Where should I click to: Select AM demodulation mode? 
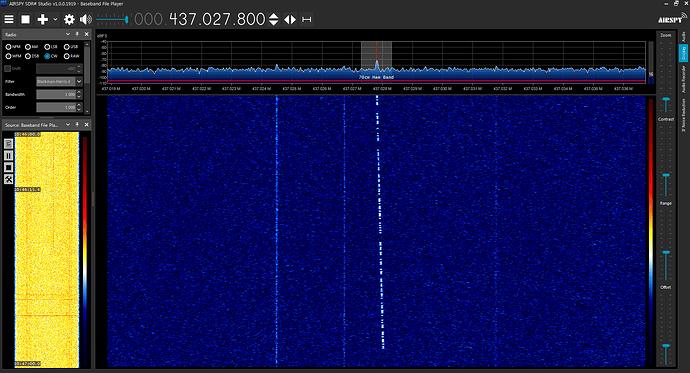click(x=31, y=47)
